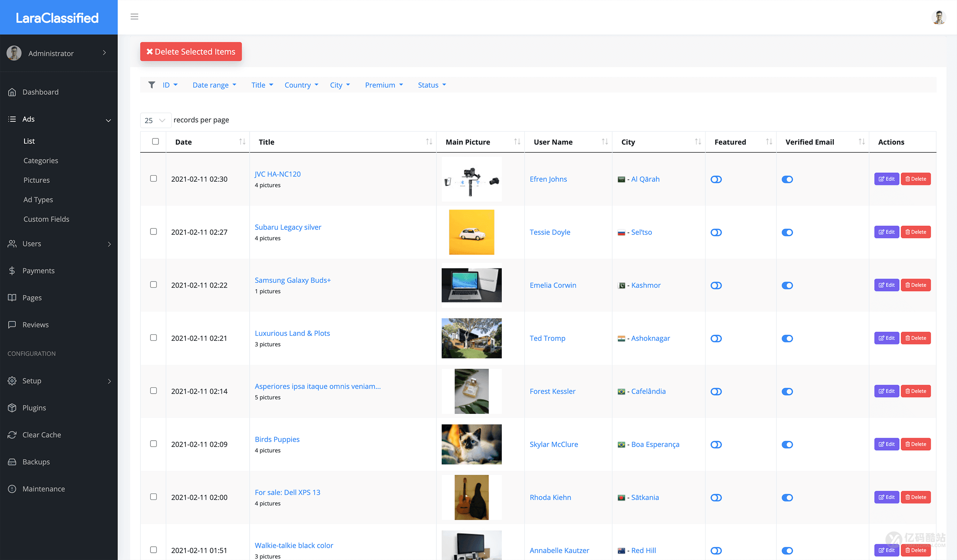Click the Delete Selected Items button

(x=191, y=52)
